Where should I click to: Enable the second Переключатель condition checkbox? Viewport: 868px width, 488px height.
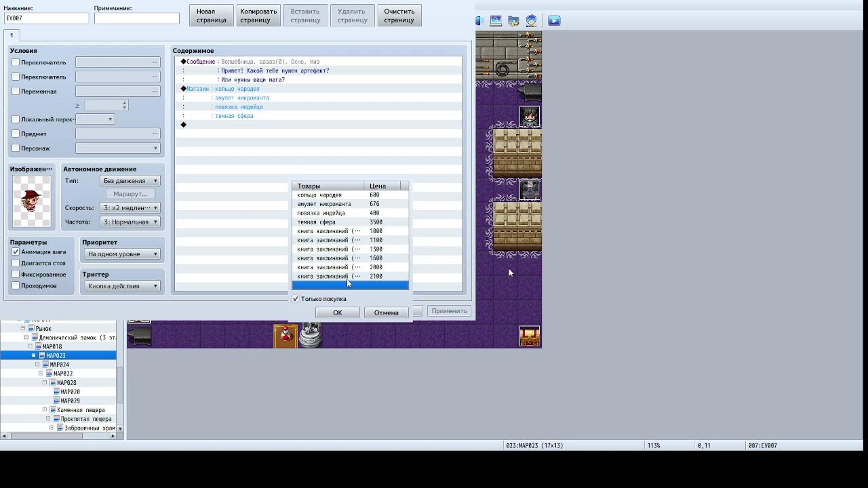(16, 77)
